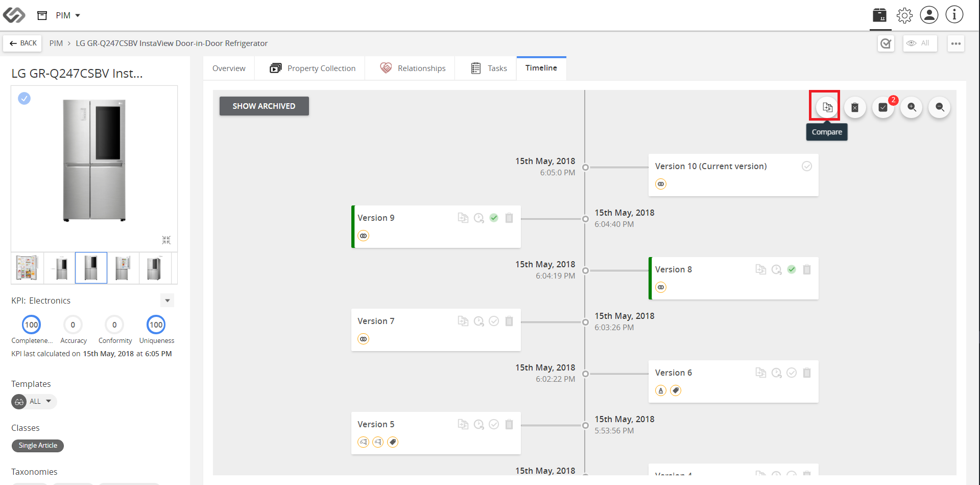The image size is (980, 485).
Task: Deselect Version 9 green checkmark
Action: tap(494, 218)
